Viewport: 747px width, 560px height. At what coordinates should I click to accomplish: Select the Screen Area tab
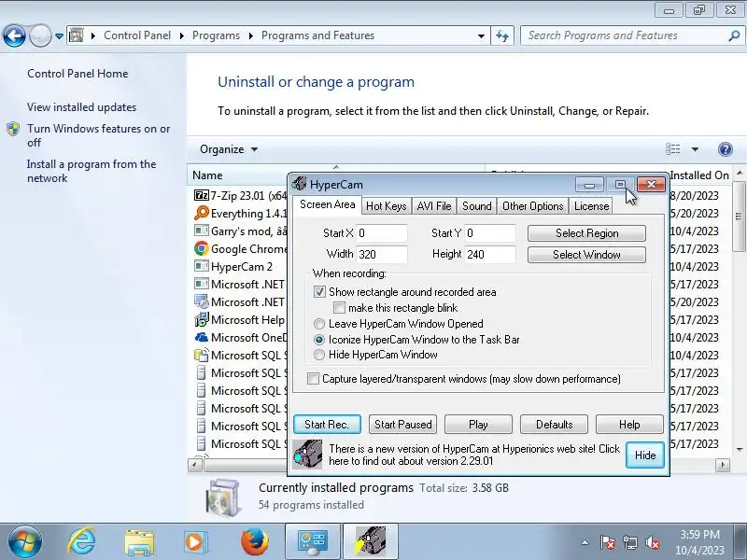[x=328, y=204]
